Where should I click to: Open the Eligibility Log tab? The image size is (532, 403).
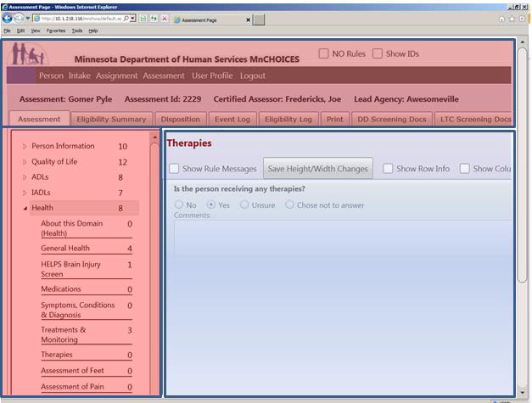click(288, 119)
